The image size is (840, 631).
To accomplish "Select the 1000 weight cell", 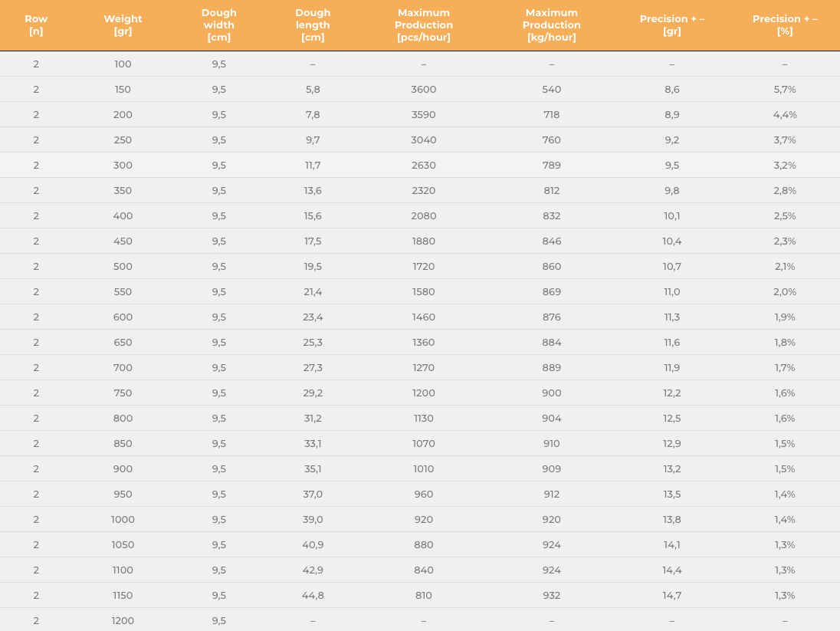I will [123, 520].
